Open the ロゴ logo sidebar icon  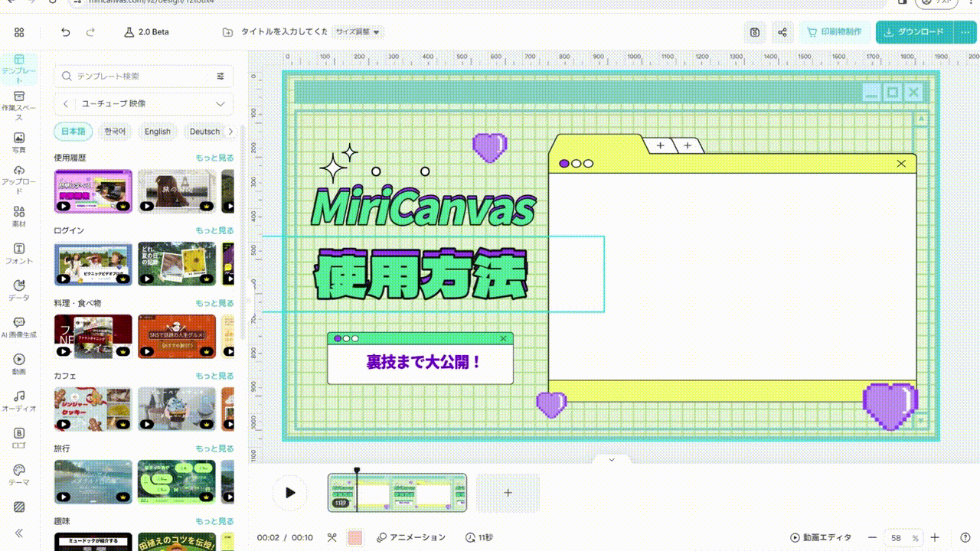(x=19, y=438)
